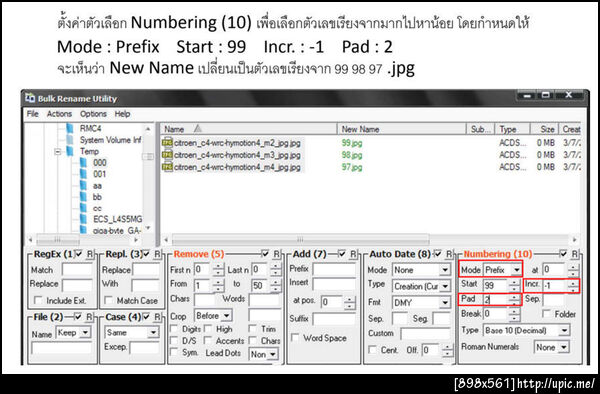Toggle the Auto Date (8) enable checkbox
Viewport: 600px width, 394px height.
[437, 254]
